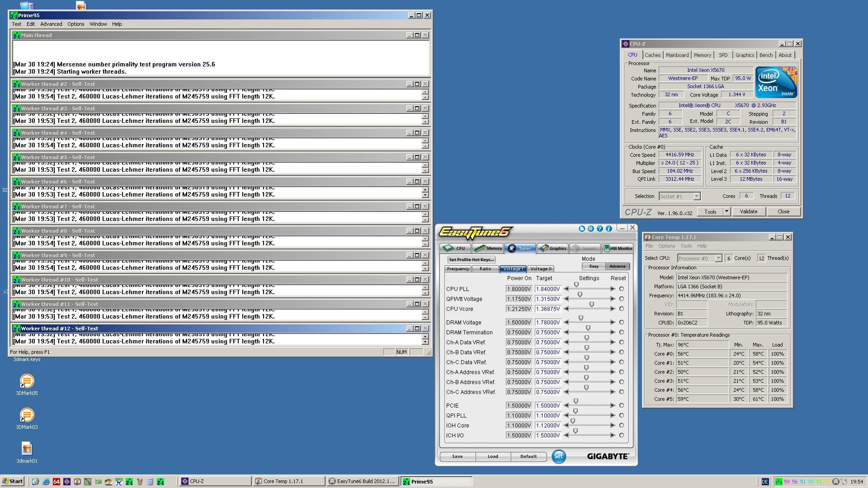The height and width of the screenshot is (488, 868).
Task: Switch to Core Temp taskbar button
Action: click(x=289, y=482)
